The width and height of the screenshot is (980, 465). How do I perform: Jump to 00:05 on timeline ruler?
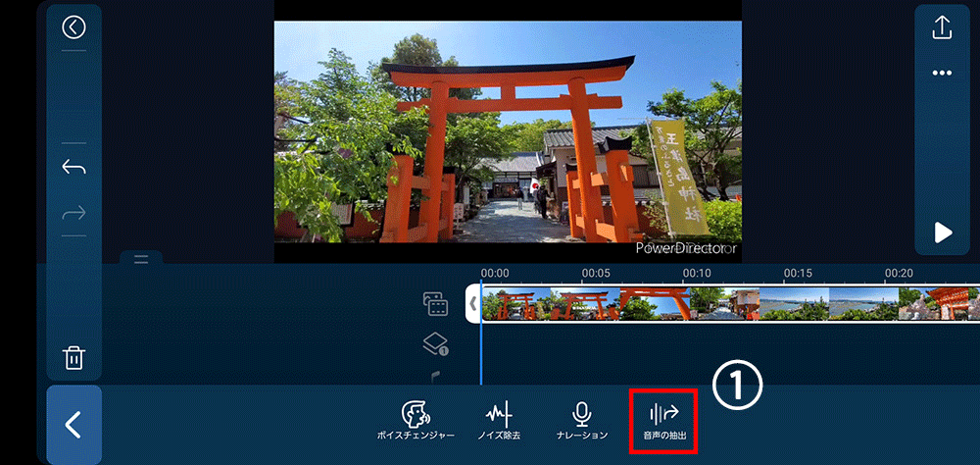(595, 273)
